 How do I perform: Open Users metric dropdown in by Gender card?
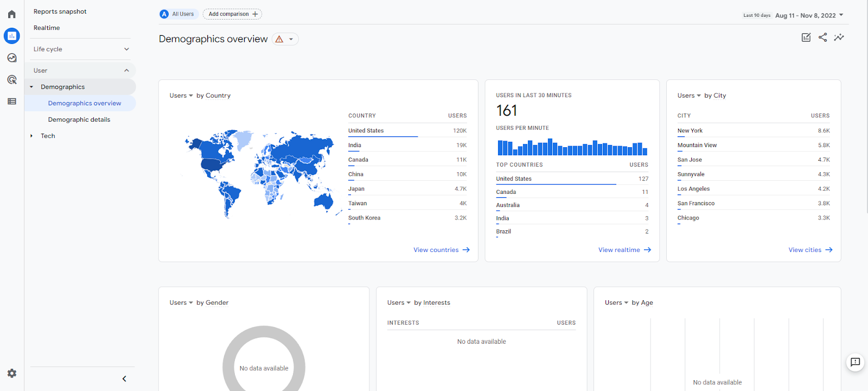(x=181, y=302)
